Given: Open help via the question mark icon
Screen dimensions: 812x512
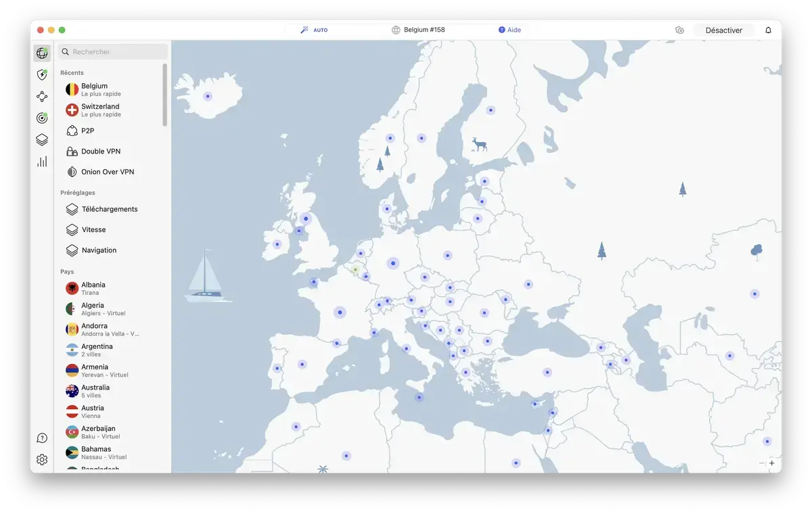Looking at the screenshot, I should click(x=42, y=438).
